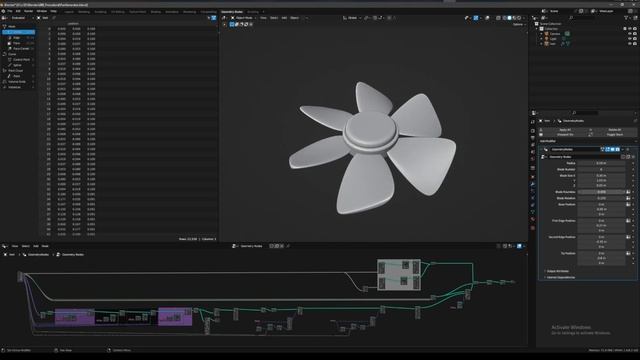Screen dimensions: 640x360
Task: Hide the Collection in viewport
Action: [630, 29]
